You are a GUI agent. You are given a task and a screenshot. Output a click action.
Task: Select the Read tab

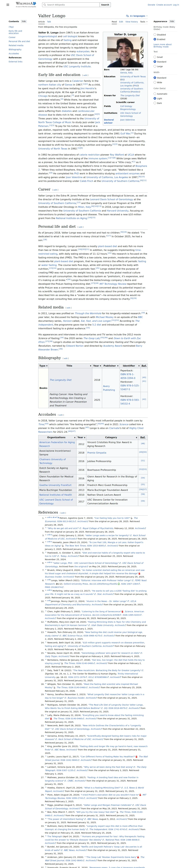click(114, 22)
